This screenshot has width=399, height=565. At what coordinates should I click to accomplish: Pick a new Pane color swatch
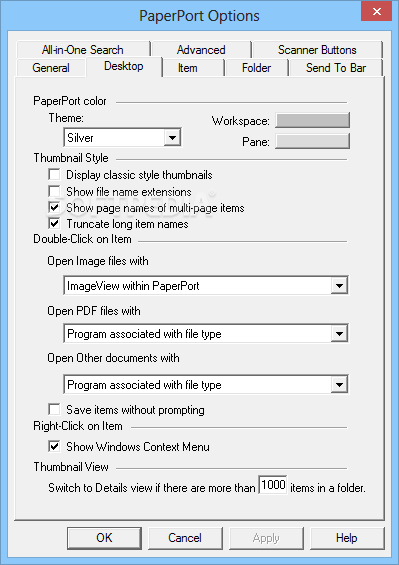tap(312, 141)
